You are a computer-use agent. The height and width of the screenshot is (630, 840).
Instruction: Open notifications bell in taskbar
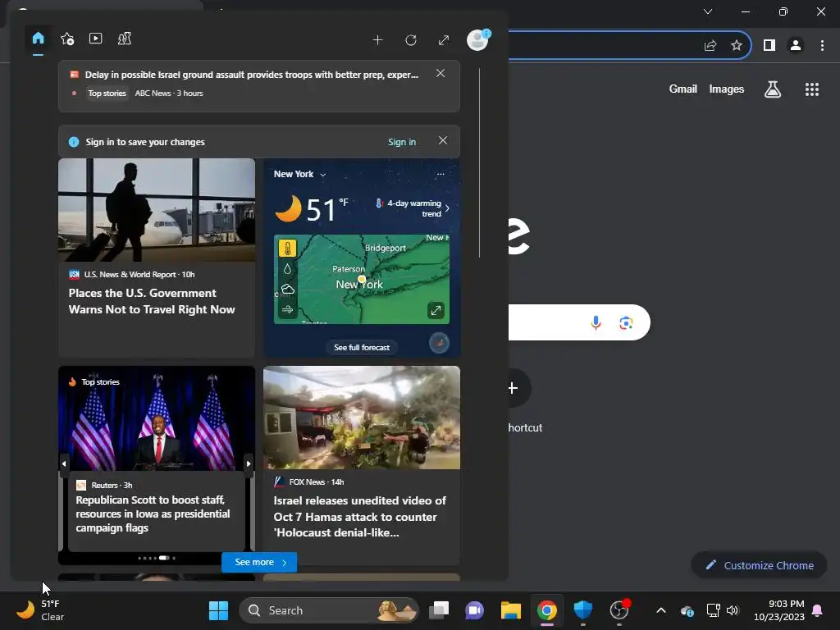click(818, 610)
